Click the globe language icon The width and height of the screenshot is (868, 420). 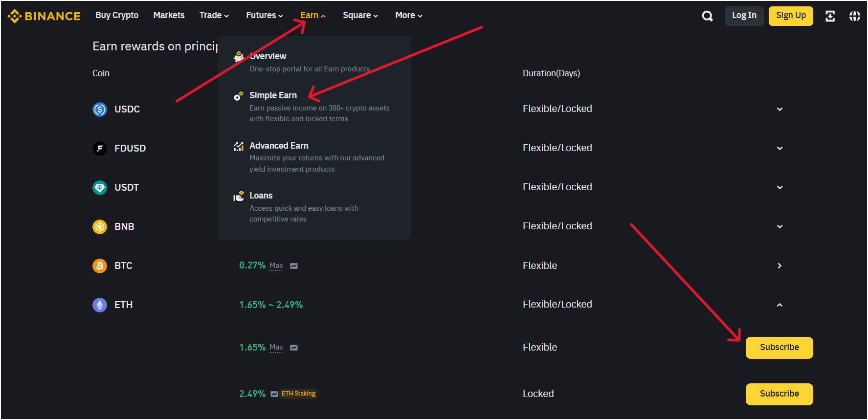click(x=854, y=16)
